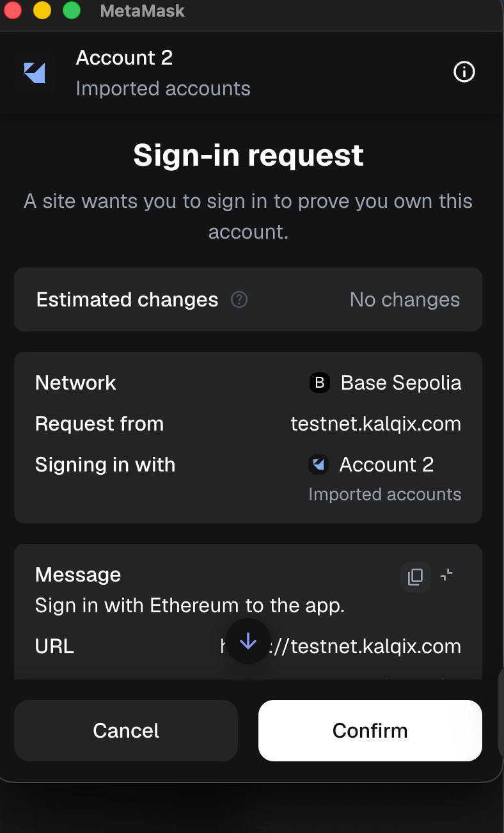Screen dimensions: 504x833
Task: Confirm the sign-in request
Action: 370,731
